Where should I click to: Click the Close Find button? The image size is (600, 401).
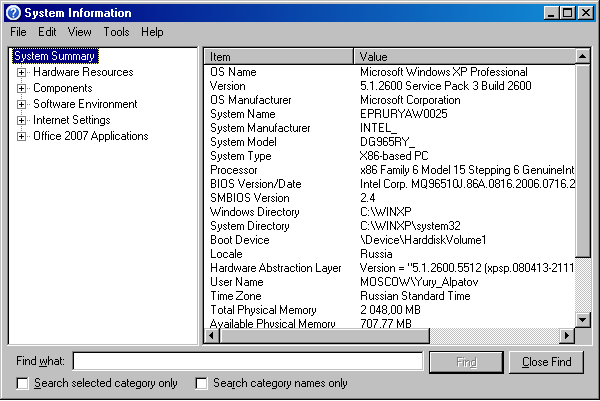tap(546, 362)
